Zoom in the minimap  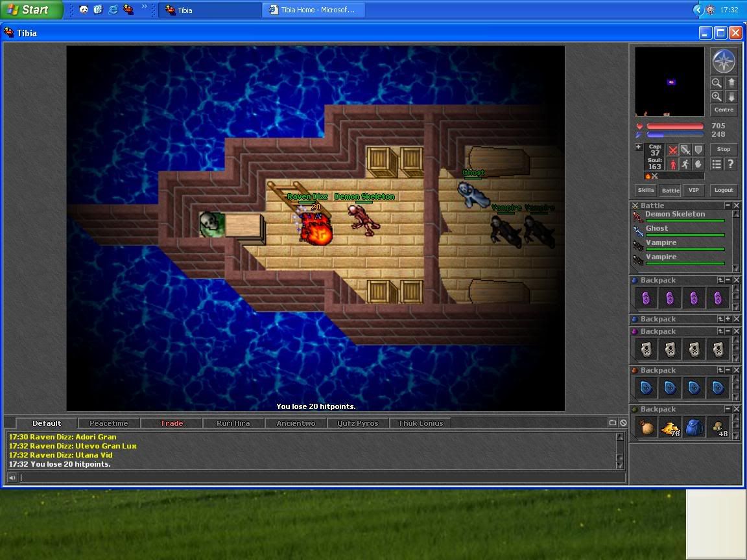[x=717, y=97]
